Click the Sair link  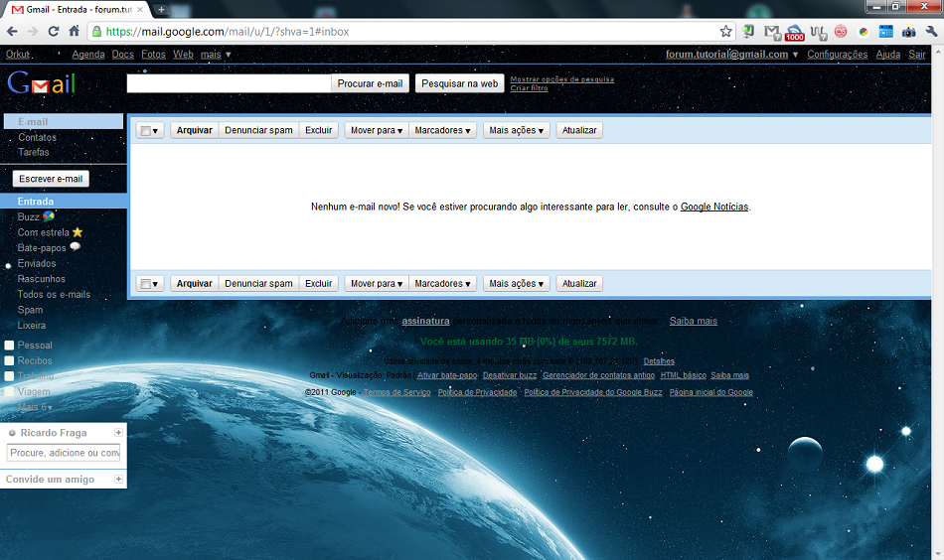(x=917, y=55)
